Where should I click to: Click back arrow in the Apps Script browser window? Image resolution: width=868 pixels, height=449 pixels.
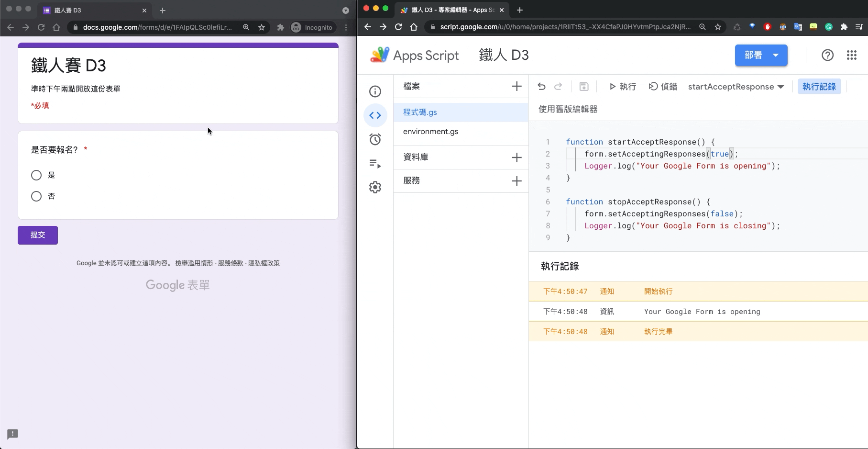tap(368, 27)
